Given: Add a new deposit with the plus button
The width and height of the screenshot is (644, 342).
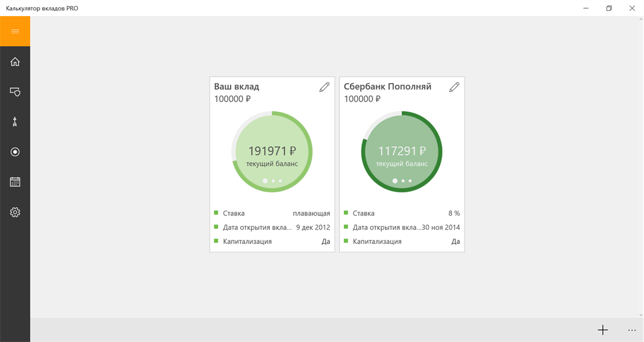Looking at the screenshot, I should [602, 330].
